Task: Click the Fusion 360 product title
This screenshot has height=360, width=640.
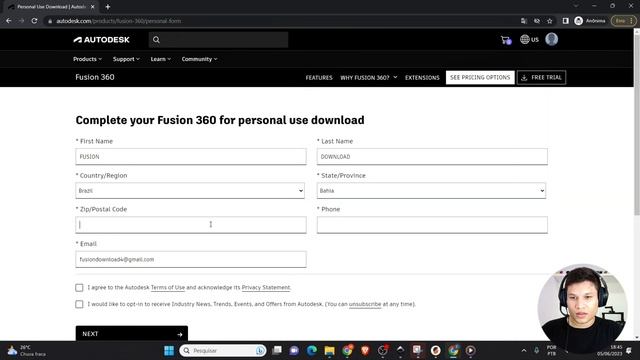Action: pyautogui.click(x=95, y=77)
